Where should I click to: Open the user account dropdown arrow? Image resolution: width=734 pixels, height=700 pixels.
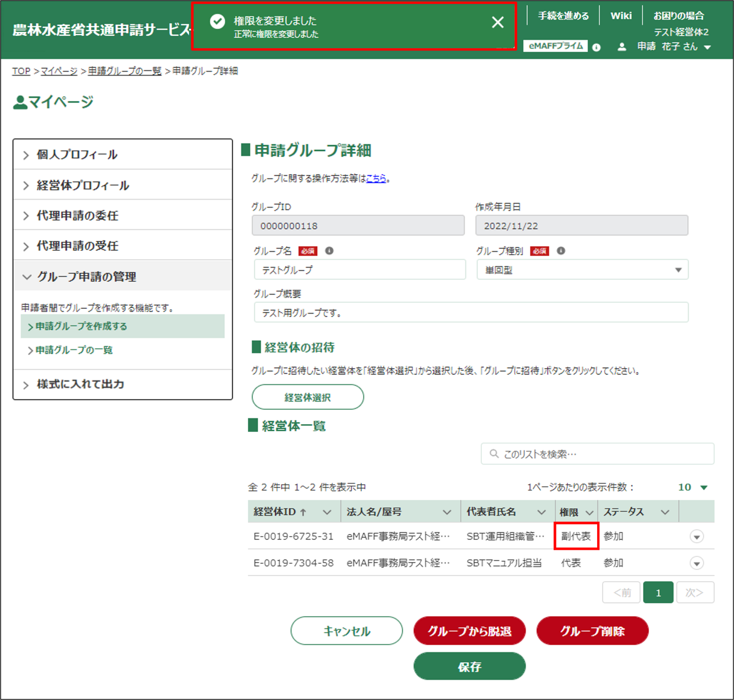coord(707,47)
